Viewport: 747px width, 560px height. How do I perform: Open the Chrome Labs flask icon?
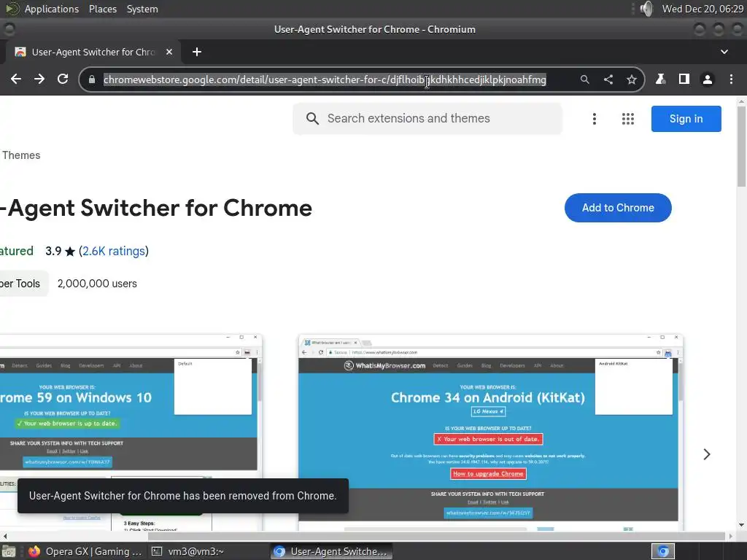[660, 79]
